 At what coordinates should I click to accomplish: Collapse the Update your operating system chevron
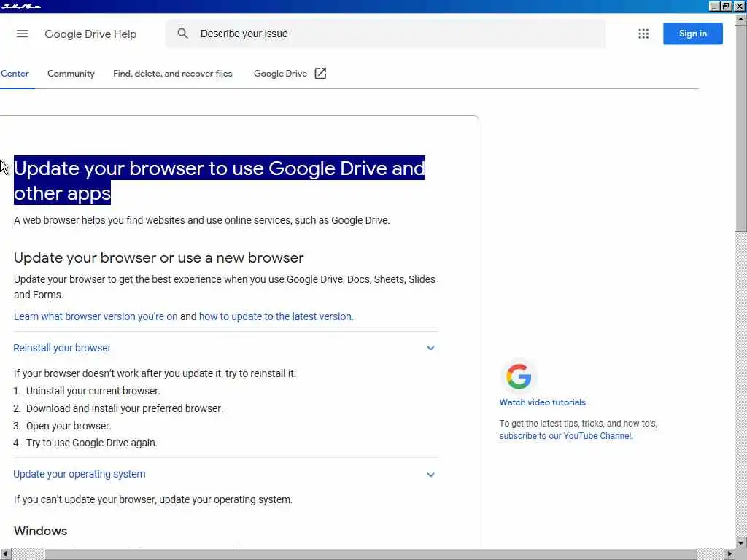coord(430,475)
